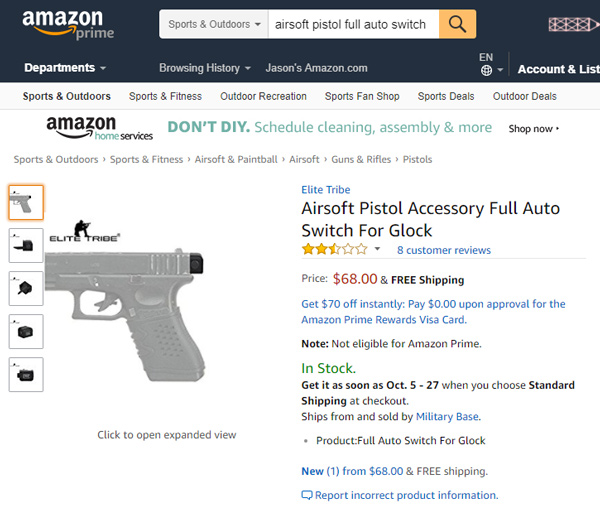Open the Sports Fan Shop tab
Image resolution: width=600 pixels, height=520 pixels.
[x=362, y=96]
